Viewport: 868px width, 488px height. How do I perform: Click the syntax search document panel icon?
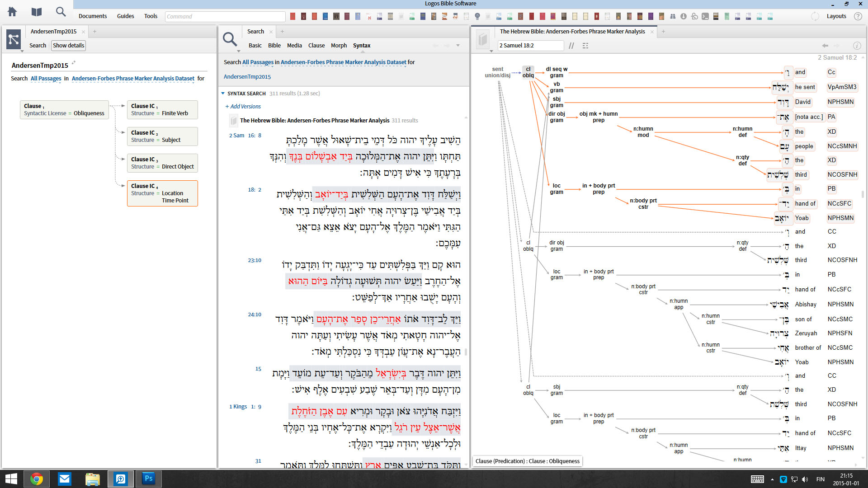point(14,39)
